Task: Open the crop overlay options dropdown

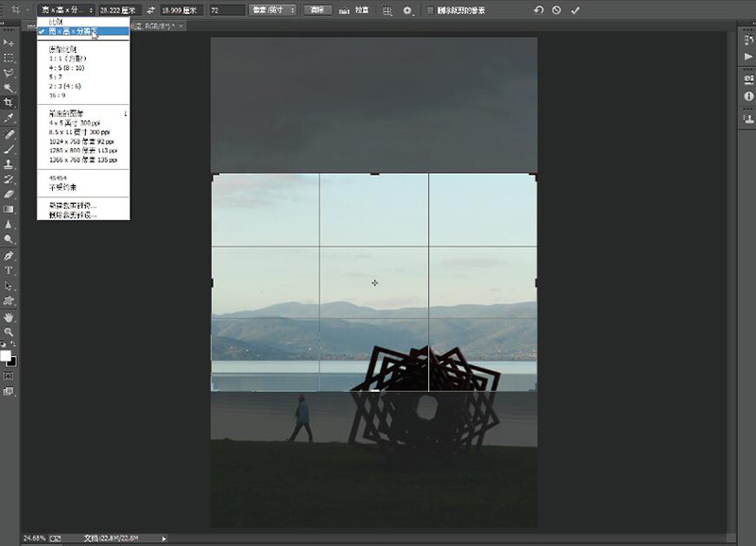Action: (x=387, y=10)
